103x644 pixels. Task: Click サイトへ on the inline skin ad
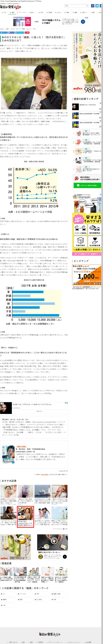tap(39, 411)
